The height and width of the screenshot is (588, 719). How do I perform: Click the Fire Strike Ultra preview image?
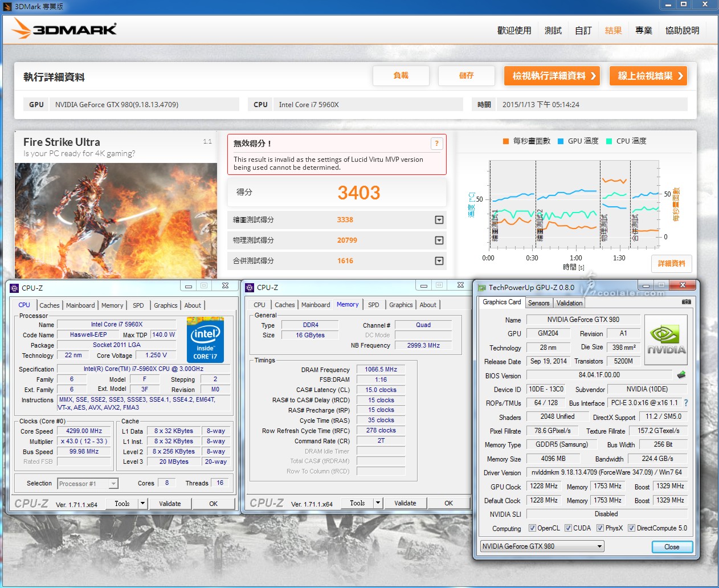(x=116, y=220)
